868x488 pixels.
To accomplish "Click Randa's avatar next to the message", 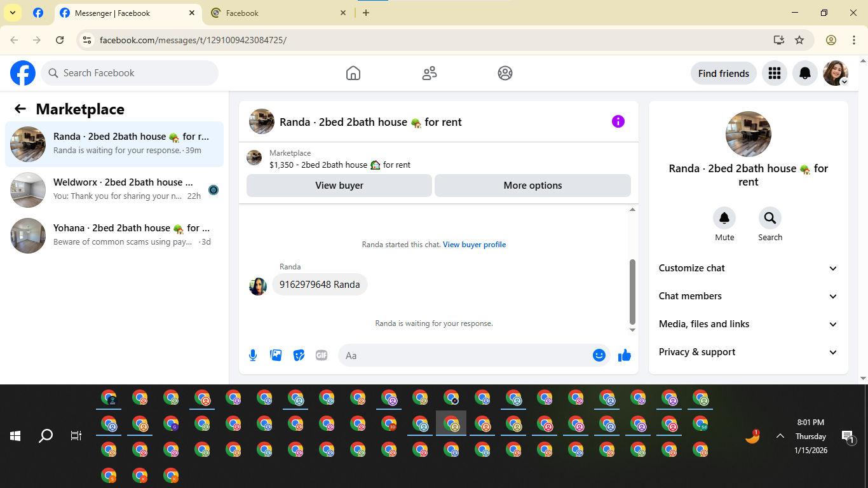I will (258, 286).
